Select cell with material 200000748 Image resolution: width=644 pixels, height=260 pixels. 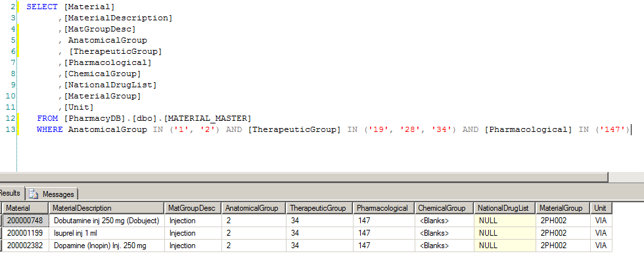click(x=26, y=221)
